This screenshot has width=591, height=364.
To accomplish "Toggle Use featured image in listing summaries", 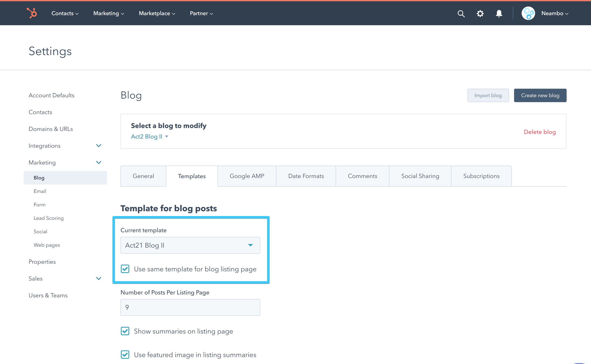I will pos(125,355).
